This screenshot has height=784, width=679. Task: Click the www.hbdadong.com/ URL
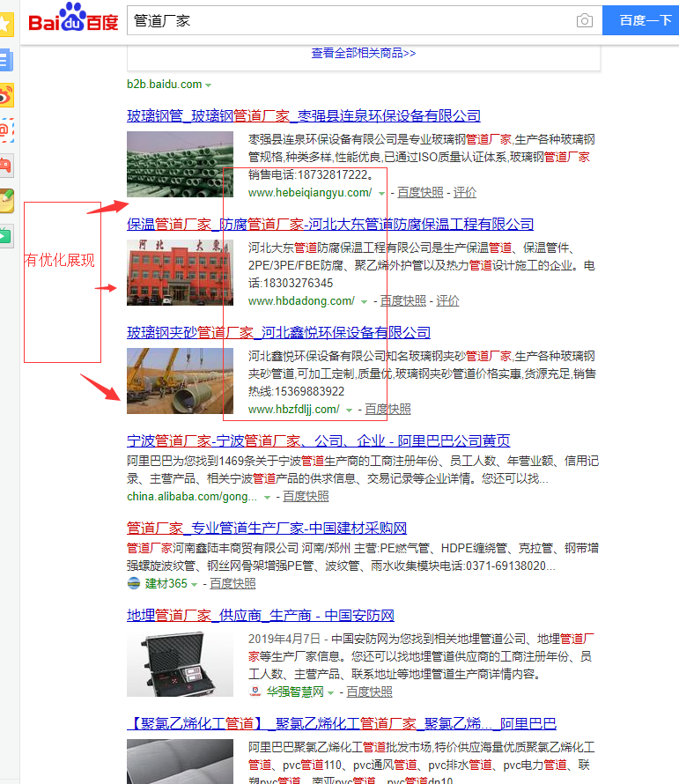click(x=301, y=301)
